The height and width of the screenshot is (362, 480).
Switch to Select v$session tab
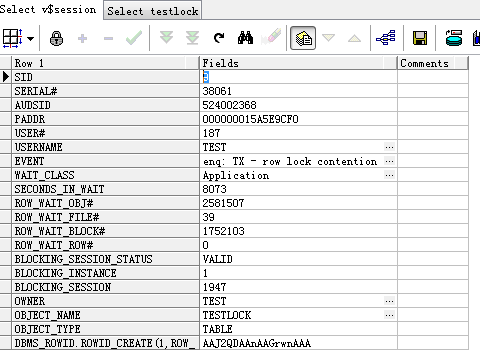pyautogui.click(x=48, y=9)
